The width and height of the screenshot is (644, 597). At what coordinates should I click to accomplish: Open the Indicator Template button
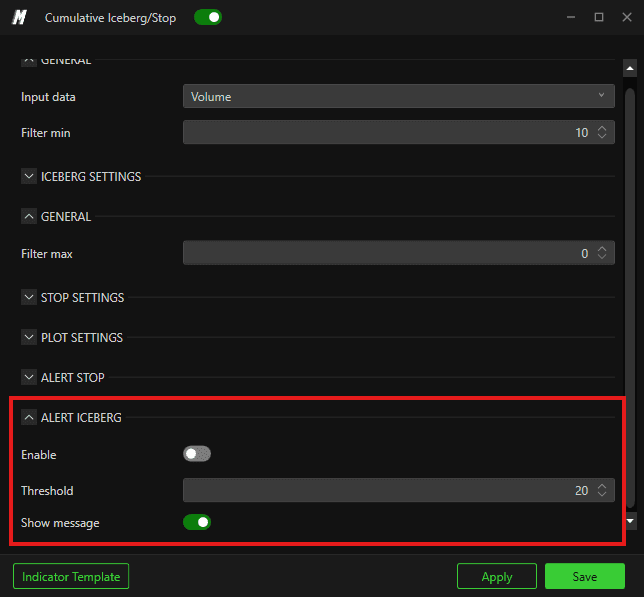71,576
